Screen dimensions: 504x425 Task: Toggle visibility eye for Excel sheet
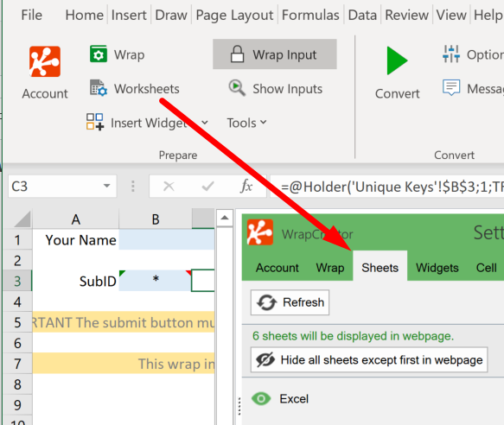pyautogui.click(x=261, y=399)
